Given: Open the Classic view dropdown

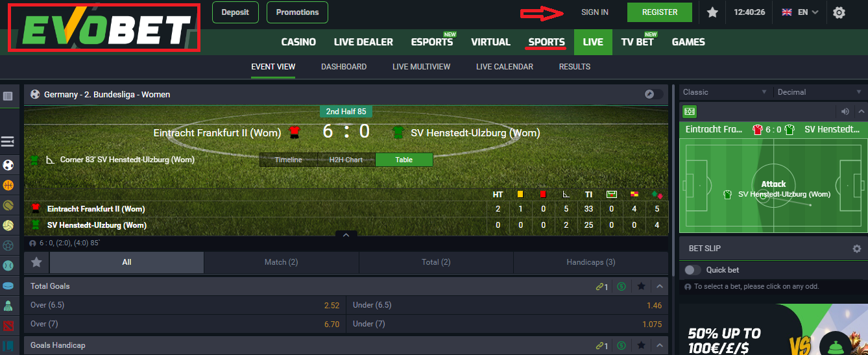Looking at the screenshot, I should 725,92.
